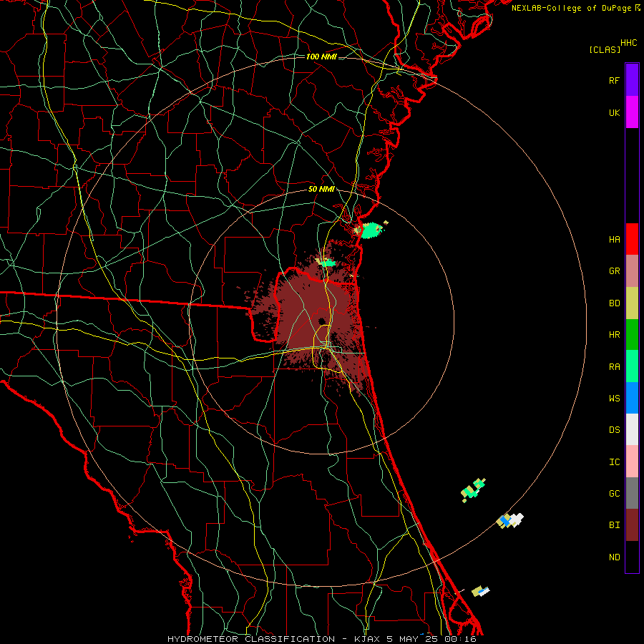Click the 5 MAY 25 date text

(x=412, y=639)
